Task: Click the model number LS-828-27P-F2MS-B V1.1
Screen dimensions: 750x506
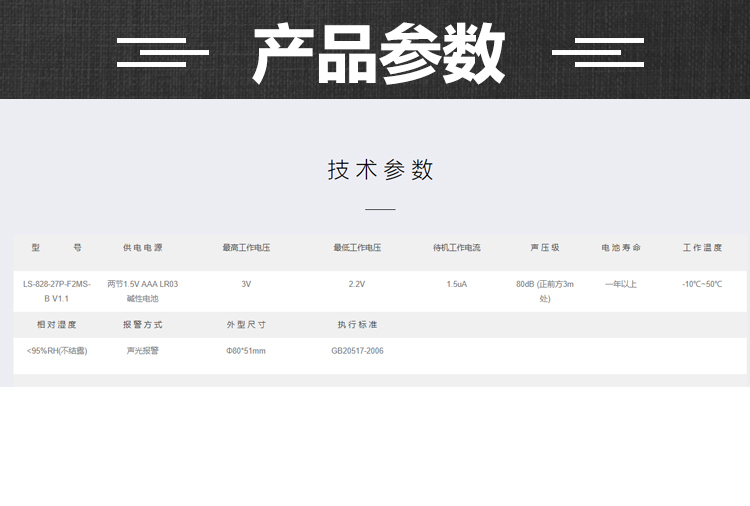Action: pos(56,291)
